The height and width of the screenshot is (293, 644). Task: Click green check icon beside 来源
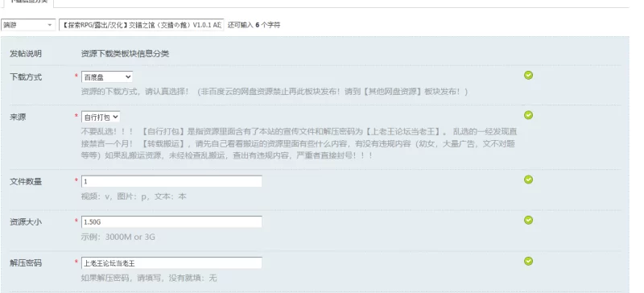tap(529, 115)
